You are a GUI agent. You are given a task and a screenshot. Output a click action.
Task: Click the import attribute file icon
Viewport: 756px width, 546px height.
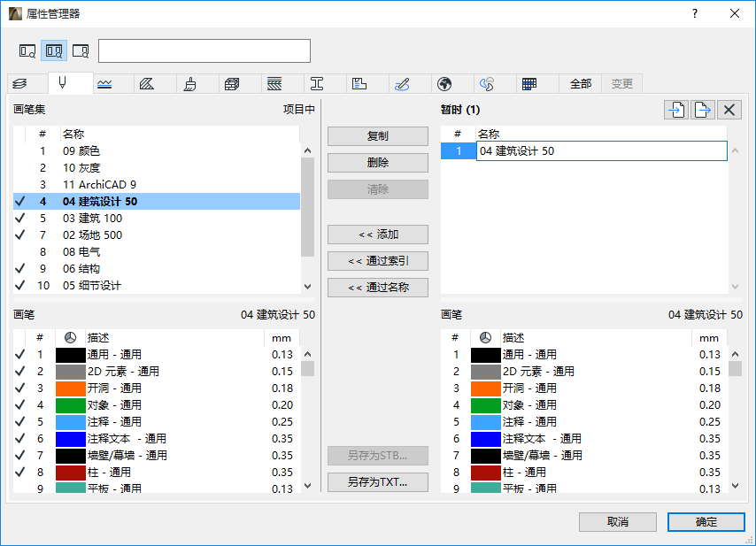[676, 110]
